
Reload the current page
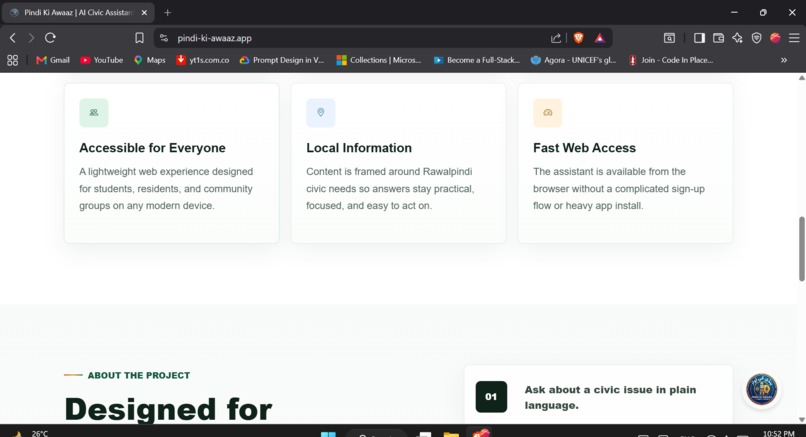click(50, 38)
